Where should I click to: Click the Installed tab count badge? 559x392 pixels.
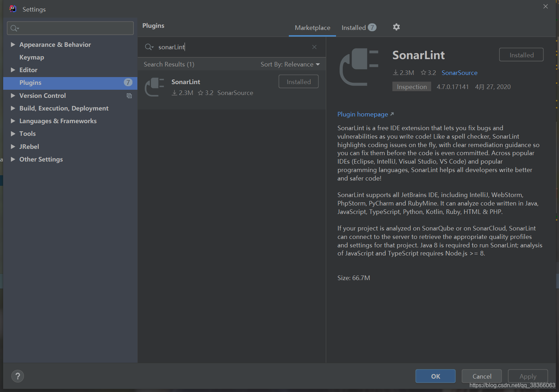click(x=372, y=27)
